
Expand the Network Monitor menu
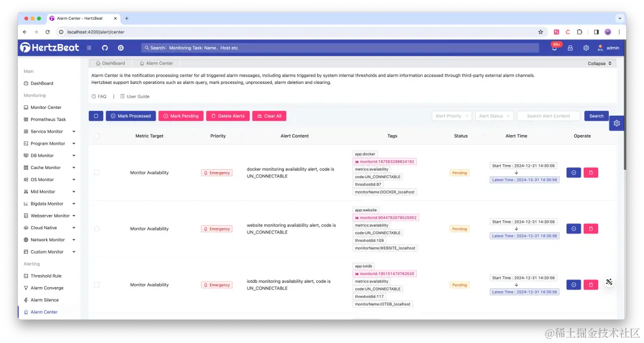49,240
